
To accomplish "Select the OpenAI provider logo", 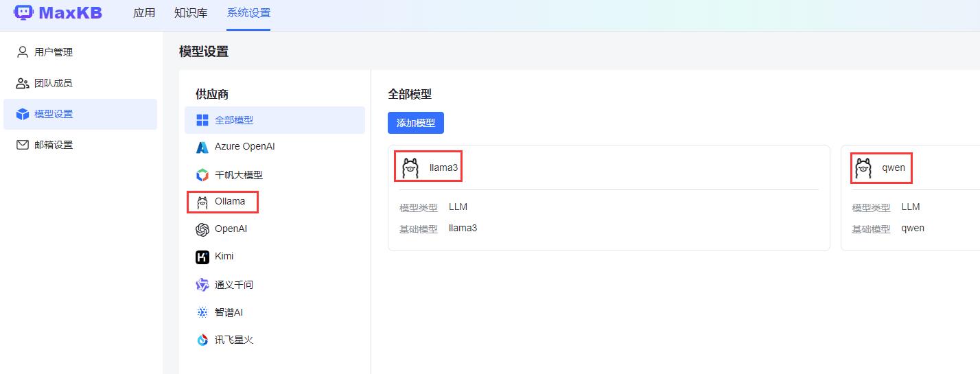I will pyautogui.click(x=202, y=229).
